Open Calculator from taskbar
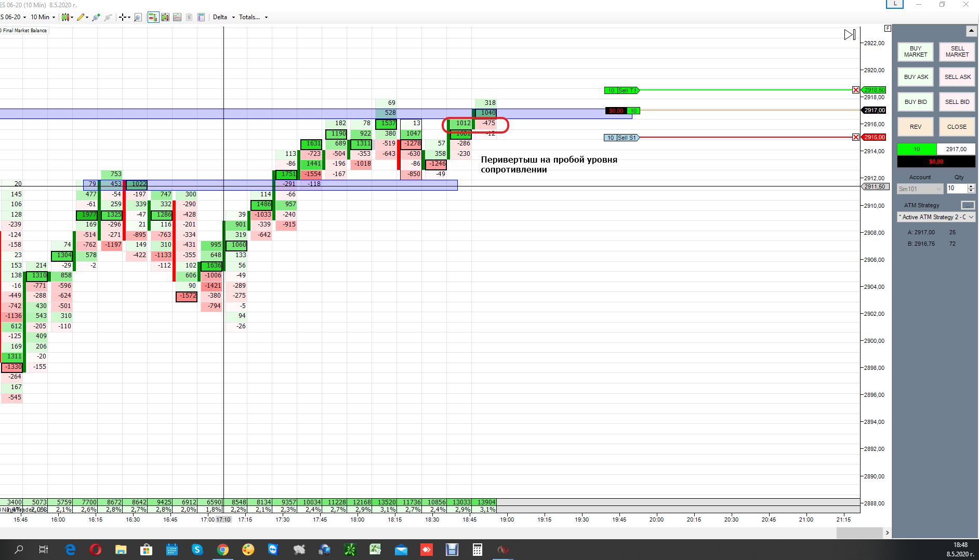The height and width of the screenshot is (560, 979). [x=477, y=550]
